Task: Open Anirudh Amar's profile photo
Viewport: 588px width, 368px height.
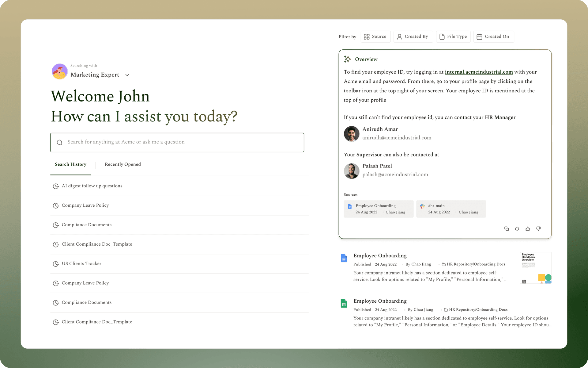Action: point(352,134)
